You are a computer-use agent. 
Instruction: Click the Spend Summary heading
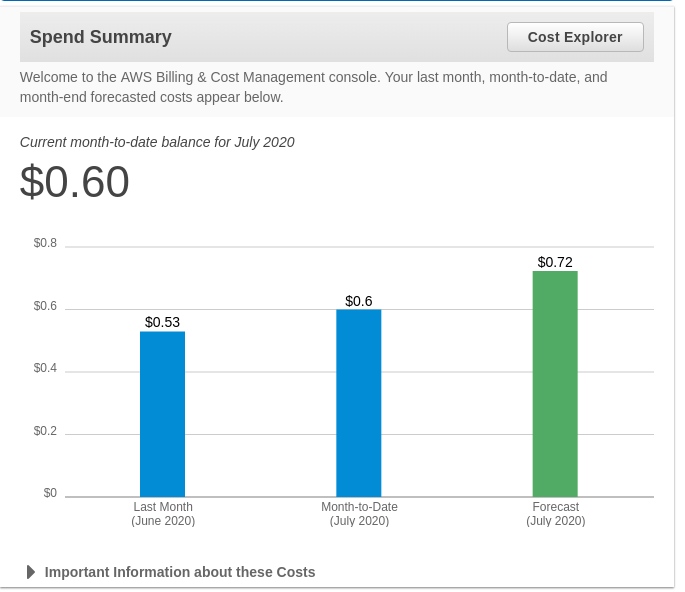[x=101, y=37]
